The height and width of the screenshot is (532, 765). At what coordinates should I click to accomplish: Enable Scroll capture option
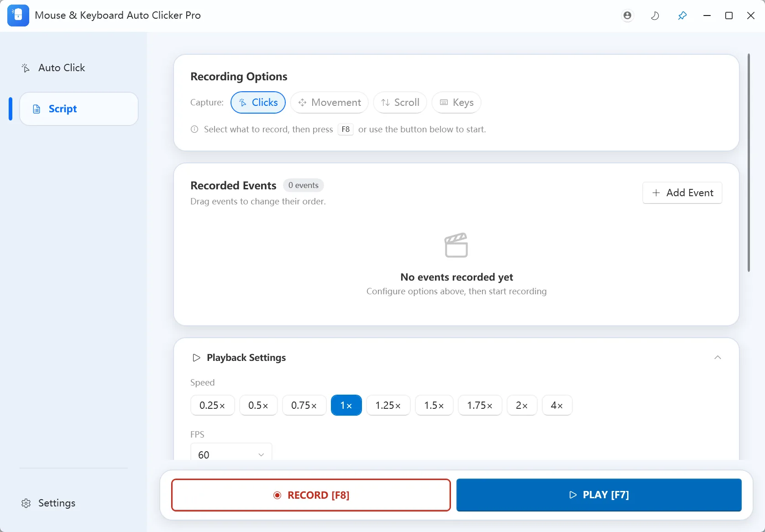400,102
